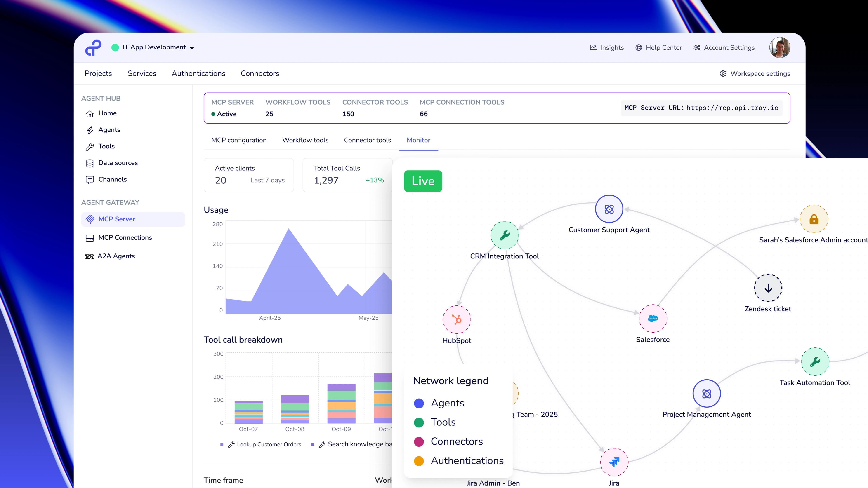Click the HubSpot connector node
Image resolution: width=868 pixels, height=488 pixels.
click(457, 319)
